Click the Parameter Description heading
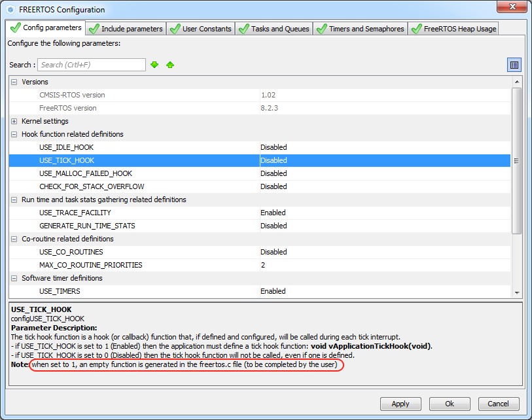 54,328
